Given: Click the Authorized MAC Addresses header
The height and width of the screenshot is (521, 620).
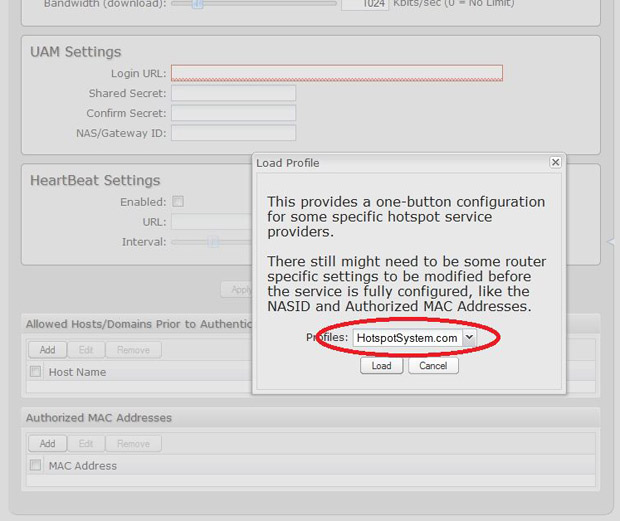Looking at the screenshot, I should [99, 418].
